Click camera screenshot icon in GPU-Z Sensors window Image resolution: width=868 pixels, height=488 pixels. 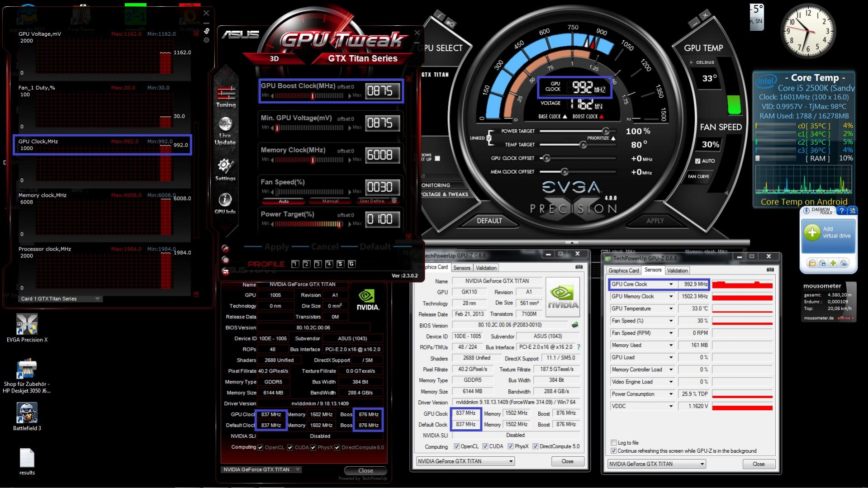[x=770, y=270]
